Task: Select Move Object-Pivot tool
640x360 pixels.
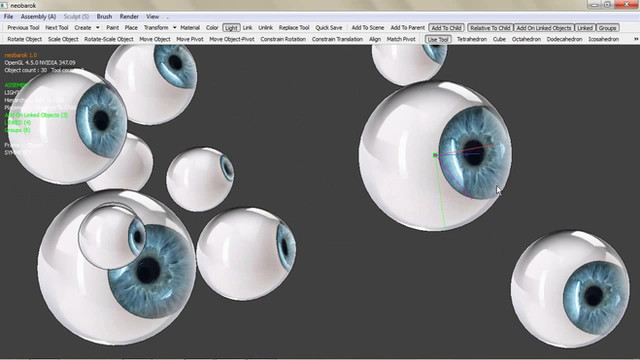Action: [231, 39]
